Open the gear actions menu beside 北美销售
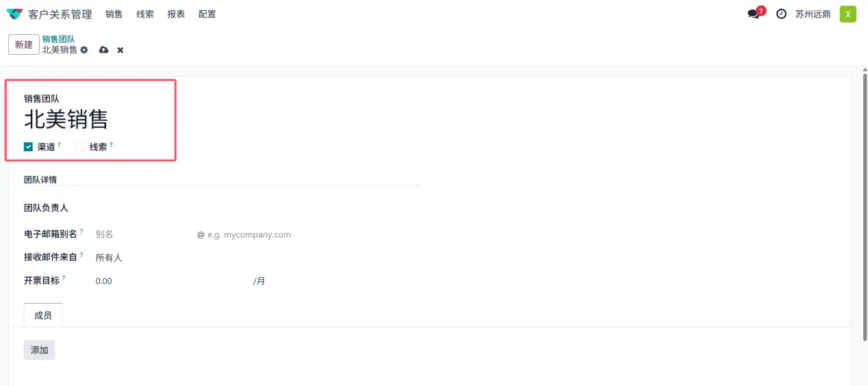Viewport: 868px width, 386px height. pyautogui.click(x=84, y=50)
